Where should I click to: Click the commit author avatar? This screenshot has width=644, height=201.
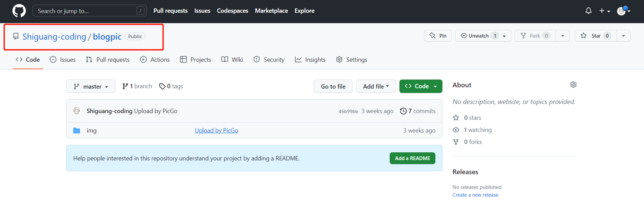77,111
